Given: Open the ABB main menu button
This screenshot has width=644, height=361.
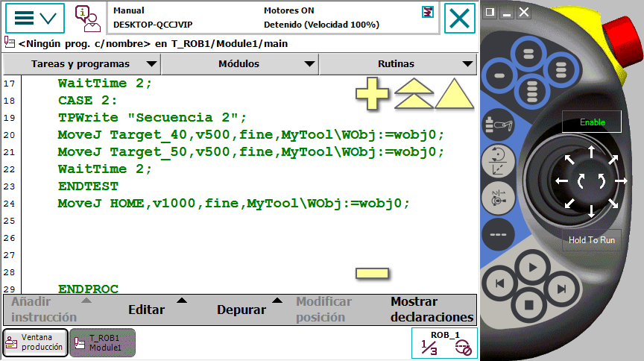Looking at the screenshot, I should click(x=35, y=18).
